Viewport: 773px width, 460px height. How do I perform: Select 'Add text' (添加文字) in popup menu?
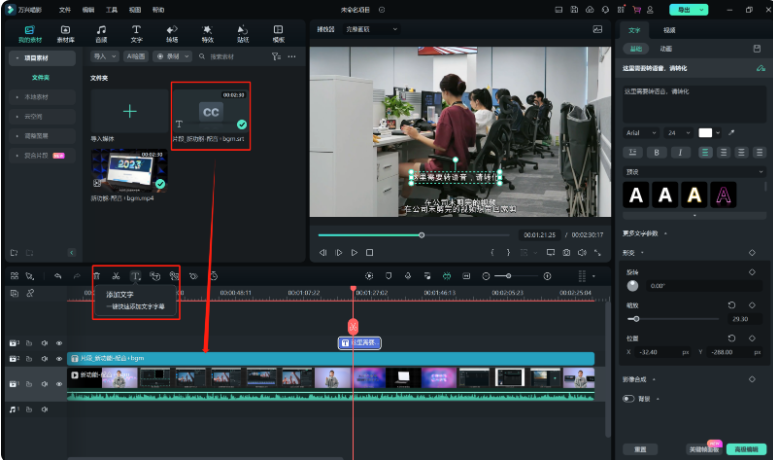120,294
